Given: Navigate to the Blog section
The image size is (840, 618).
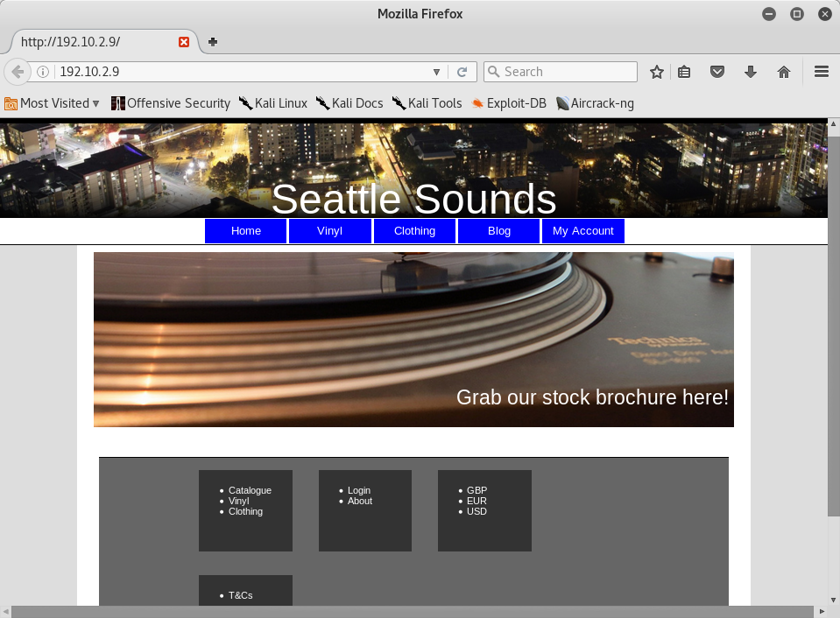Looking at the screenshot, I should point(498,230).
